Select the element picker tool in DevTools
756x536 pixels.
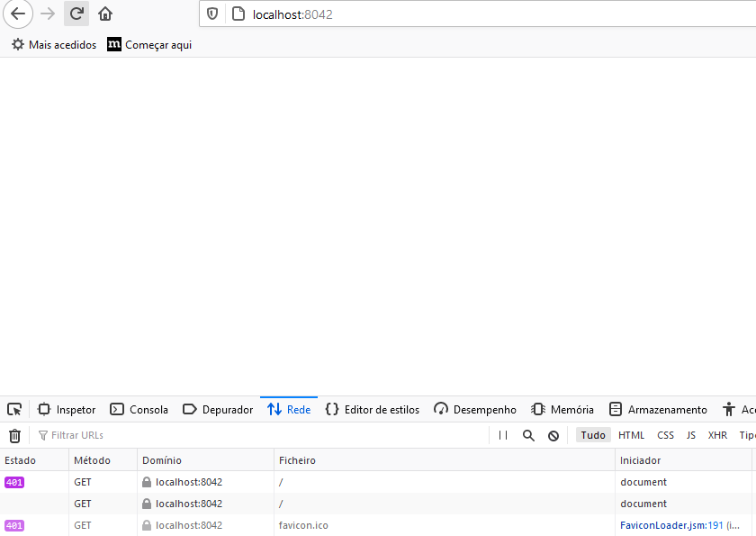(13, 409)
